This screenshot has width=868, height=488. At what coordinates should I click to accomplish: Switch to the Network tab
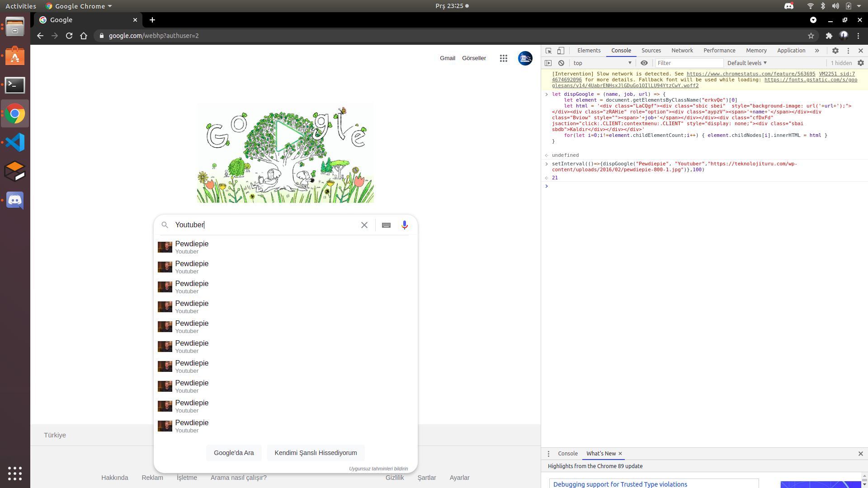click(x=682, y=51)
